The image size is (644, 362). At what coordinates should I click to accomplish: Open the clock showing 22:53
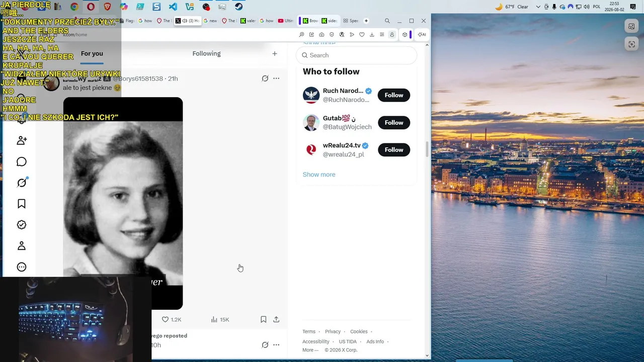614,7
